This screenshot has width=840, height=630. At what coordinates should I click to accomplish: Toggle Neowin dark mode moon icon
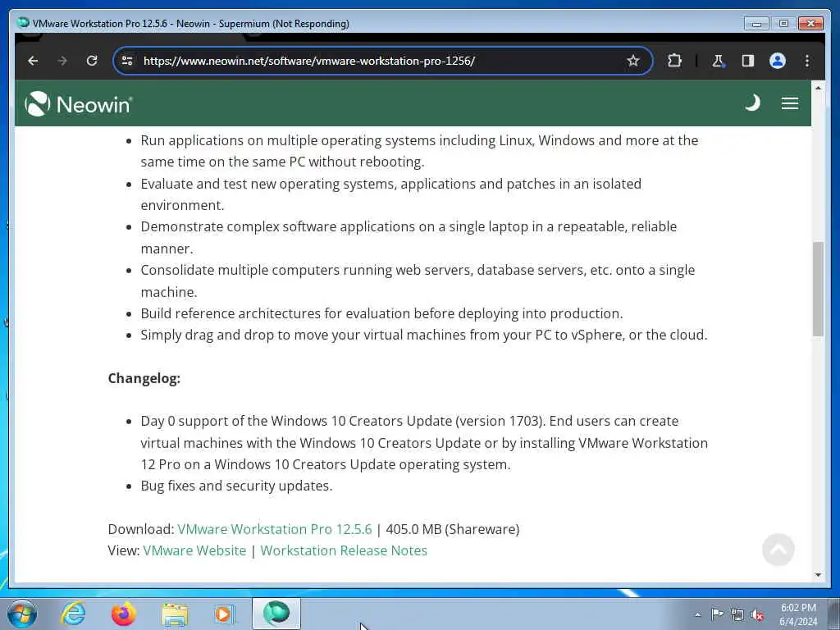tap(753, 103)
